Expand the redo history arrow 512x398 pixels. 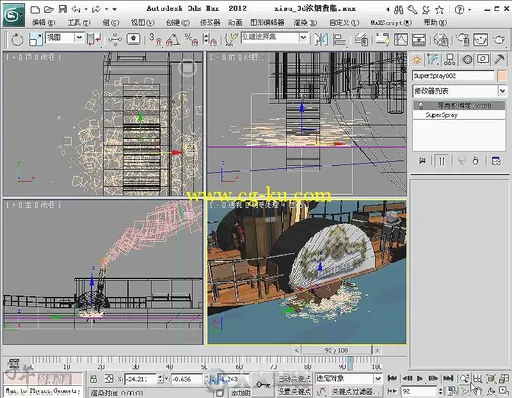(106, 10)
